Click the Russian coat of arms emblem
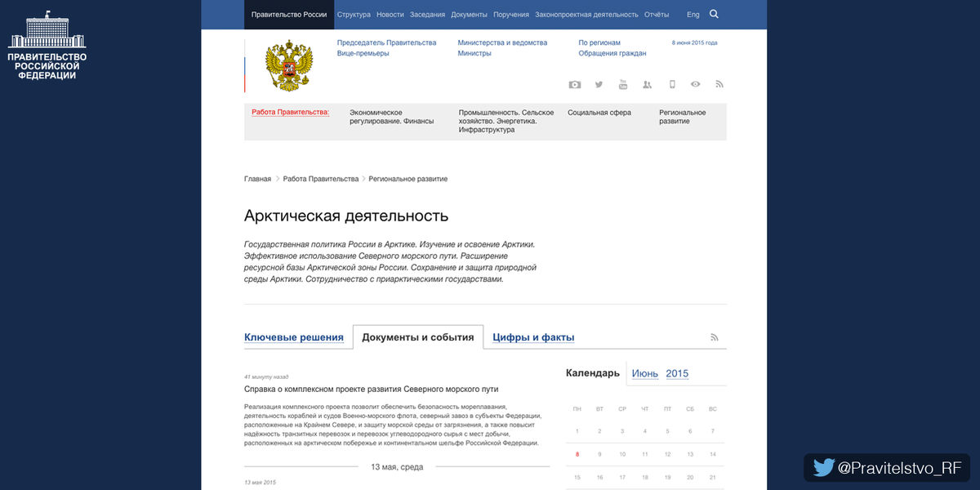This screenshot has height=490, width=980. 290,67
